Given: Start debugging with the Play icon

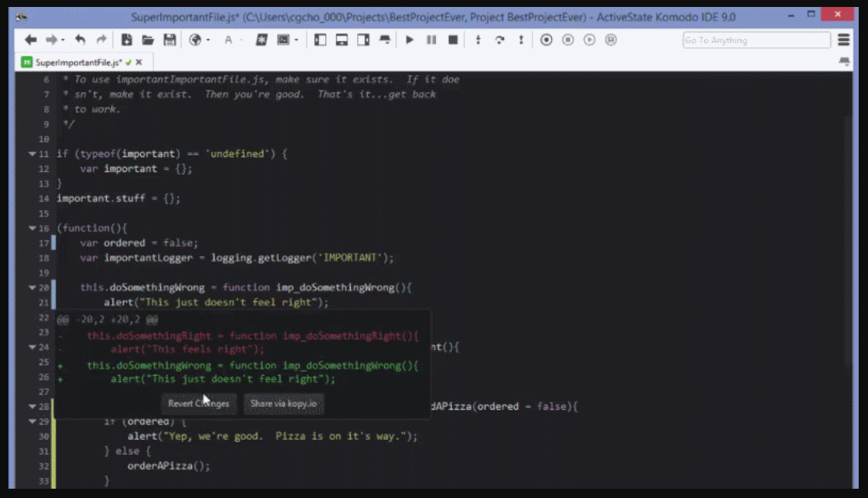Looking at the screenshot, I should 410,40.
